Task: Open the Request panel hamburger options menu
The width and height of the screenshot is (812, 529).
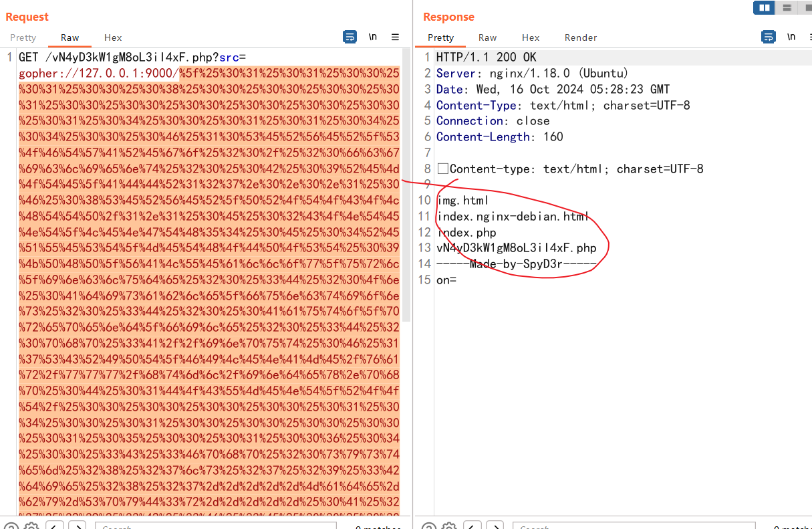Action: [395, 37]
